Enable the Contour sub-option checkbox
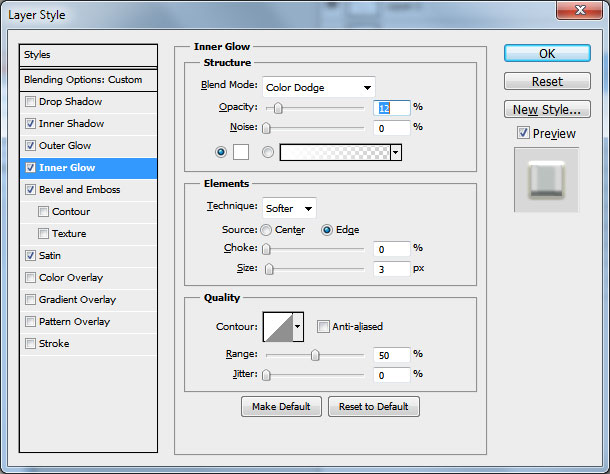Image resolution: width=610 pixels, height=474 pixels. (x=43, y=212)
